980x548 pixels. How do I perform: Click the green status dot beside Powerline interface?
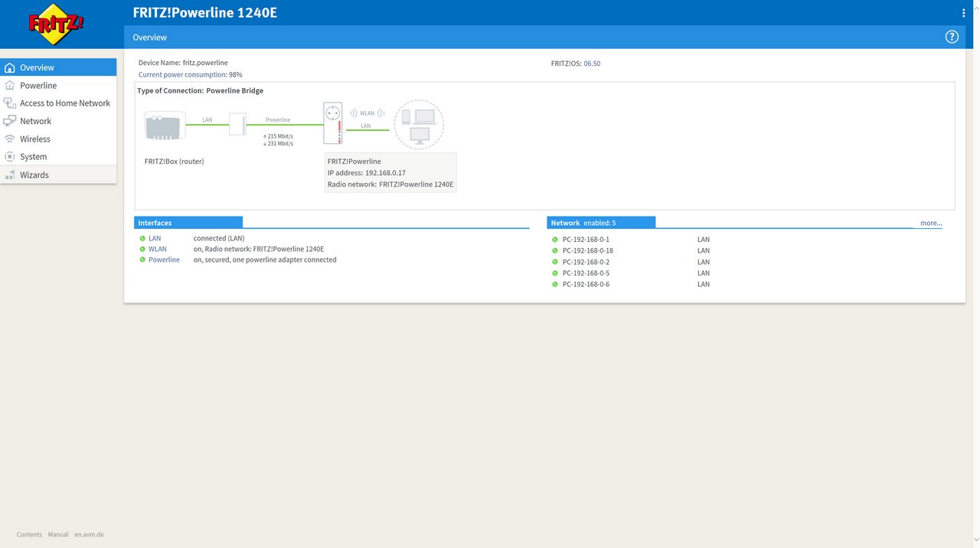142,260
